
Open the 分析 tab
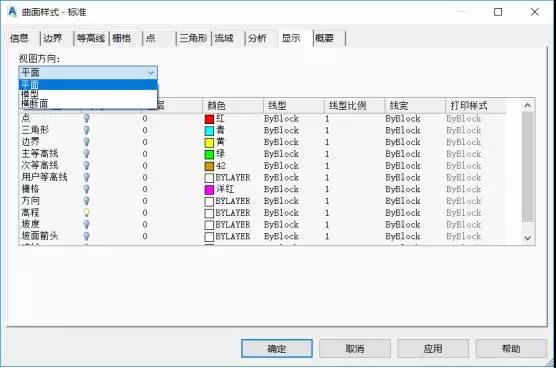[x=257, y=38]
